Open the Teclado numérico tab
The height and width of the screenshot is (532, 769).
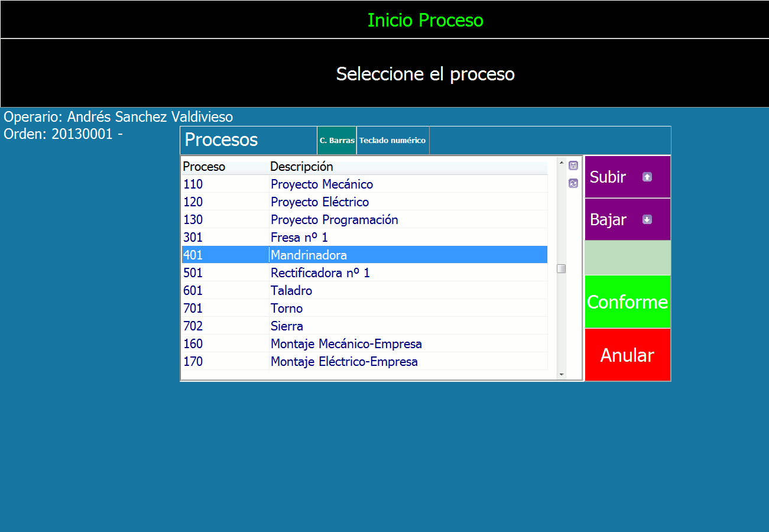coord(392,141)
